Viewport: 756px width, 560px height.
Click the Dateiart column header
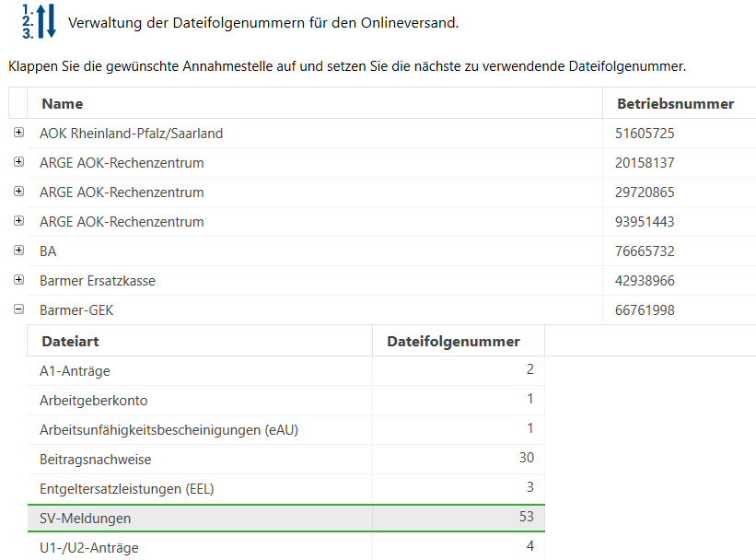pyautogui.click(x=70, y=341)
